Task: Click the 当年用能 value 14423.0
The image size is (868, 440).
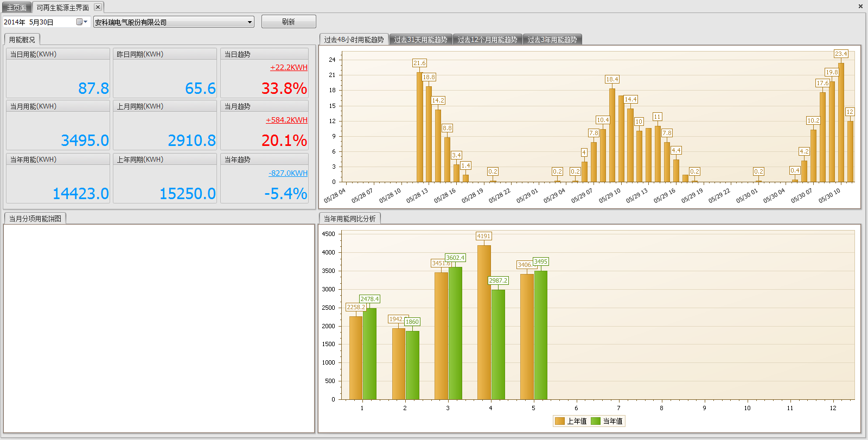Action: (80, 194)
